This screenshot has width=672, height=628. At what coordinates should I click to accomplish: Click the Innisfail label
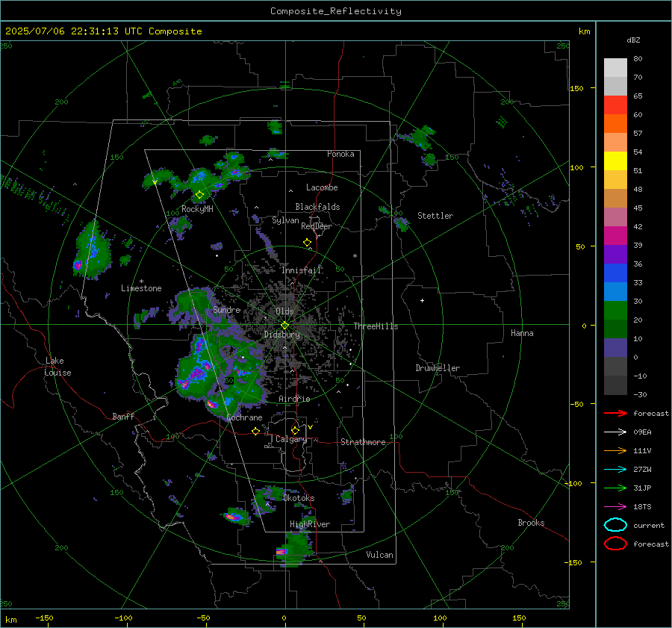(x=302, y=270)
